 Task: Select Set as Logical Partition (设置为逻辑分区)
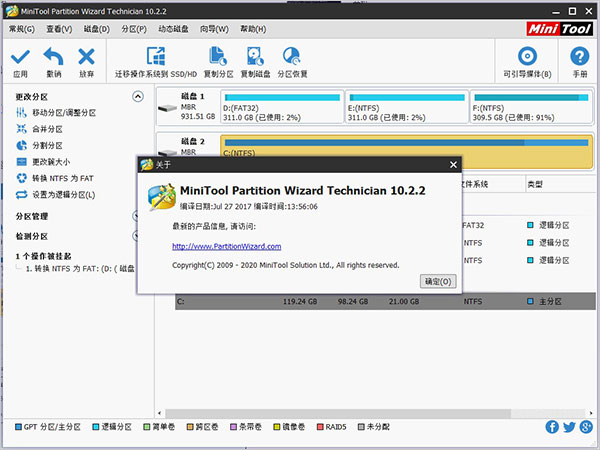(x=55, y=195)
